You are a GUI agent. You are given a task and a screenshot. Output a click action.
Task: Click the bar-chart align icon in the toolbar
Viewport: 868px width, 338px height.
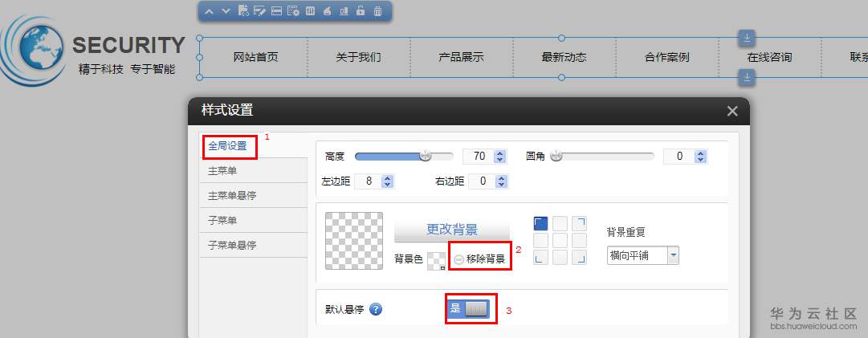(344, 10)
